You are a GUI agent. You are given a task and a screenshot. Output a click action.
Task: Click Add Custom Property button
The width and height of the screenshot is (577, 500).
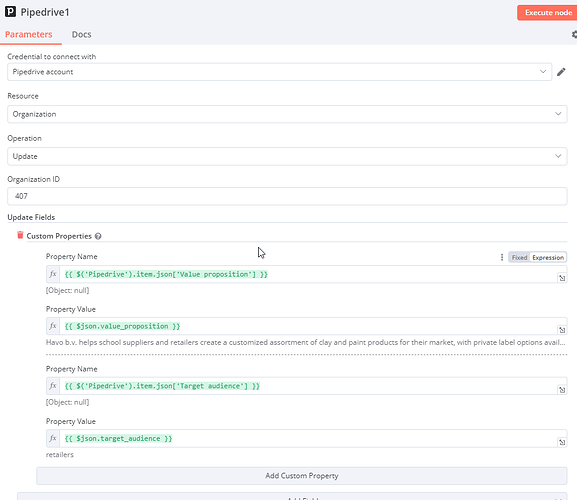tap(301, 476)
